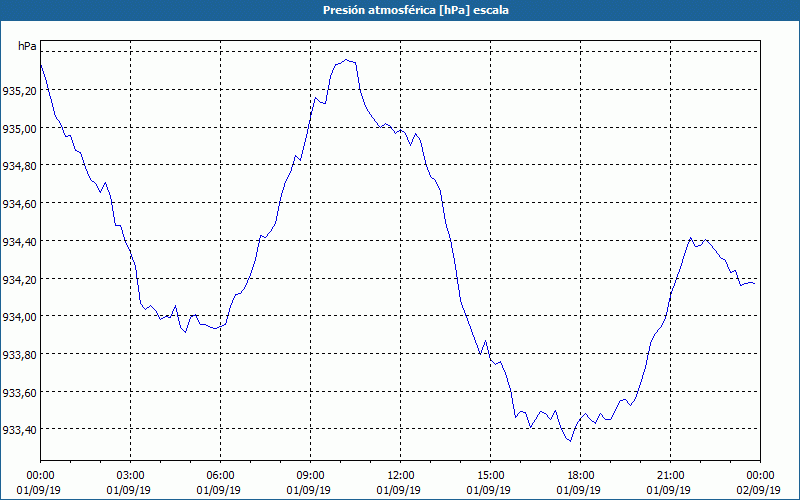This screenshot has width=800, height=500.
Task: Select the 935,00 y-axis label
Action: tap(19, 129)
